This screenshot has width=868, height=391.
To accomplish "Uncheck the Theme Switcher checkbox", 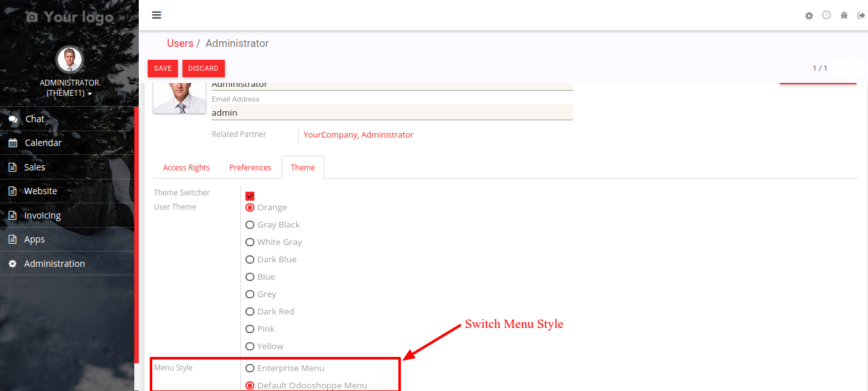I will (250, 195).
